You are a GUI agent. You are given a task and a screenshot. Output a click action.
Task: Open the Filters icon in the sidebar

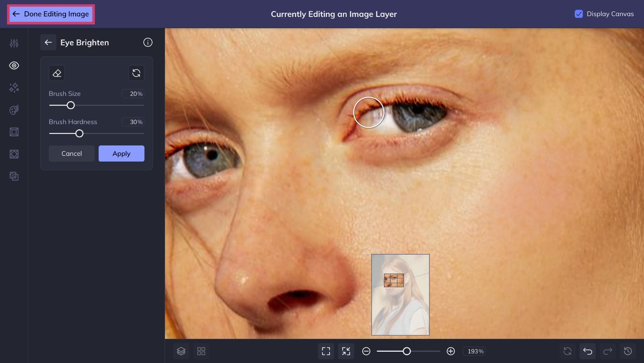click(x=14, y=154)
